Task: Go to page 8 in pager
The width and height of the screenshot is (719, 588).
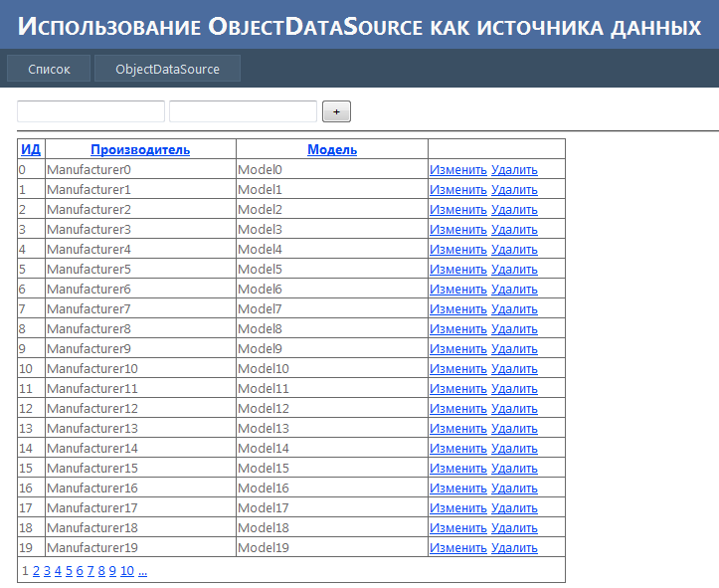Action: click(x=101, y=570)
